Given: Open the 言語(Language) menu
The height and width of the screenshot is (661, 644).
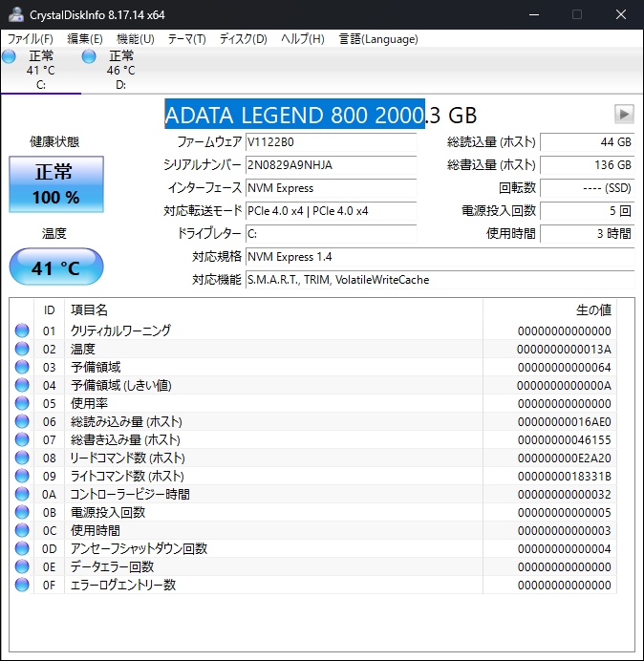Looking at the screenshot, I should (378, 39).
